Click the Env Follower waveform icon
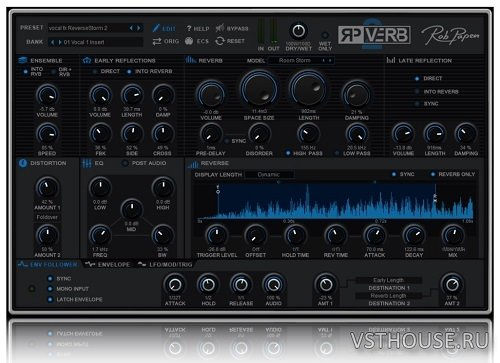This screenshot has width=500, height=363. click(23, 264)
